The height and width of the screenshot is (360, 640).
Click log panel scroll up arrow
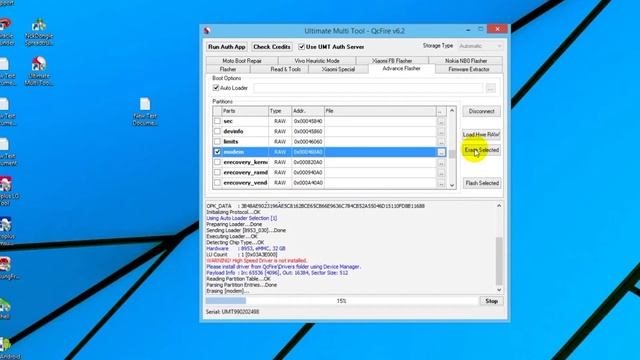click(x=499, y=206)
